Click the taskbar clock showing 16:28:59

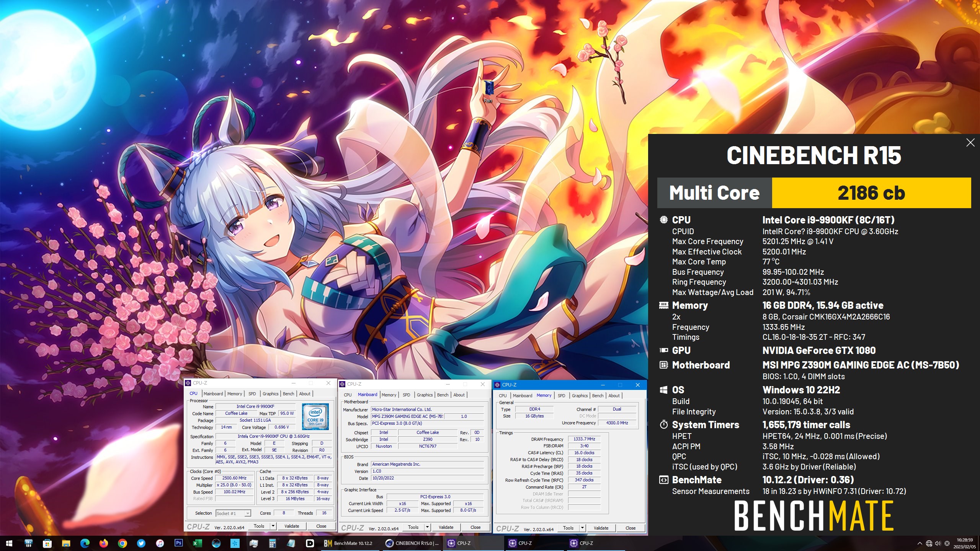click(x=964, y=543)
